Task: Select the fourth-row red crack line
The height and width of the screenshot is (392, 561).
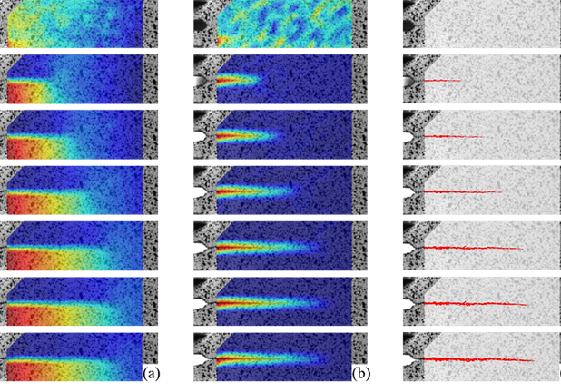Action: point(461,191)
